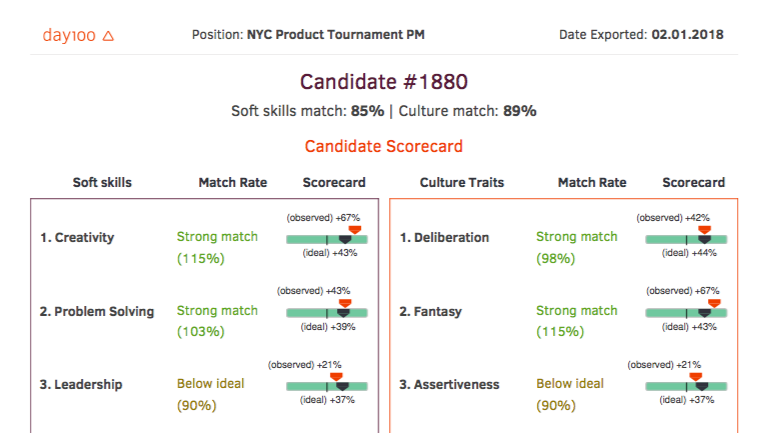Click Creativity's Strong match (115%) rating
The image size is (766, 433).
point(217,247)
